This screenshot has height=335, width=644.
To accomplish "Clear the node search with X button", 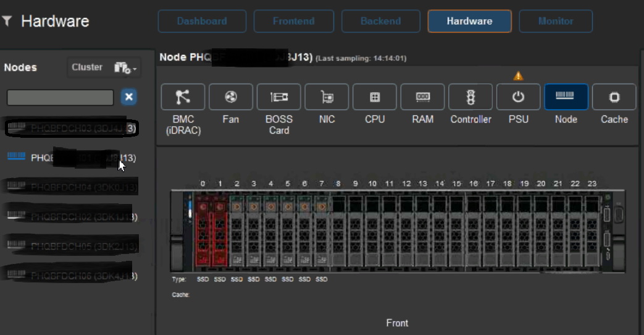I will point(128,97).
